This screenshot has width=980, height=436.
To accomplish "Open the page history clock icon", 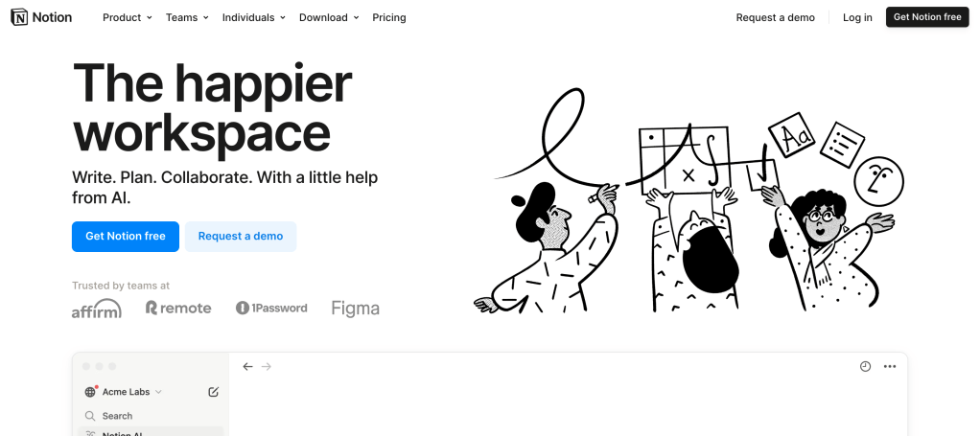I will coord(865,367).
